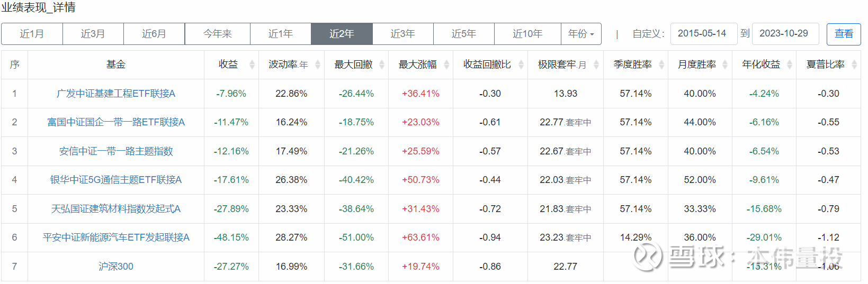The height and width of the screenshot is (284, 868).
Task: Open the 年份 dropdown
Action: coord(581,34)
